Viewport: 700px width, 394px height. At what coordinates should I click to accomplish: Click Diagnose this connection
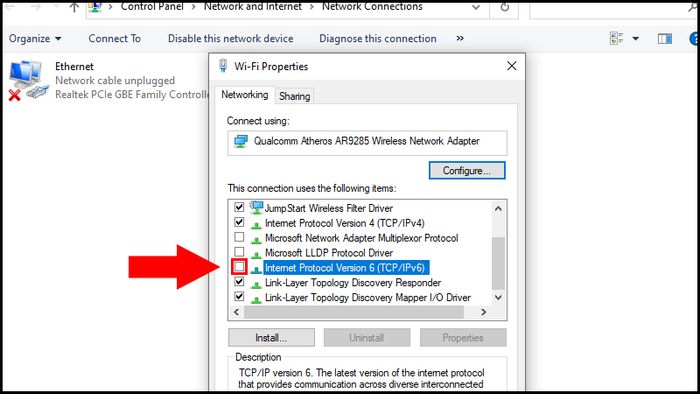pos(378,39)
